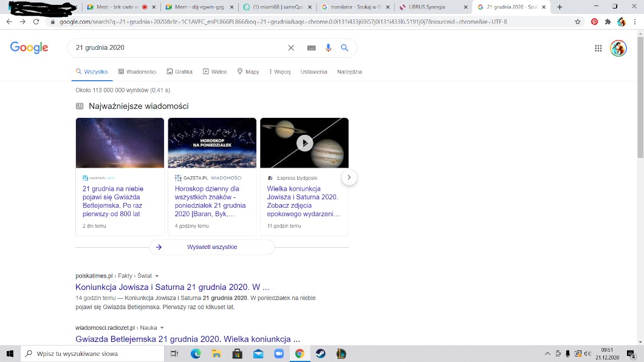Expand the Więcej search options menu
Screen dimensions: 644x362
pyautogui.click(x=279, y=72)
